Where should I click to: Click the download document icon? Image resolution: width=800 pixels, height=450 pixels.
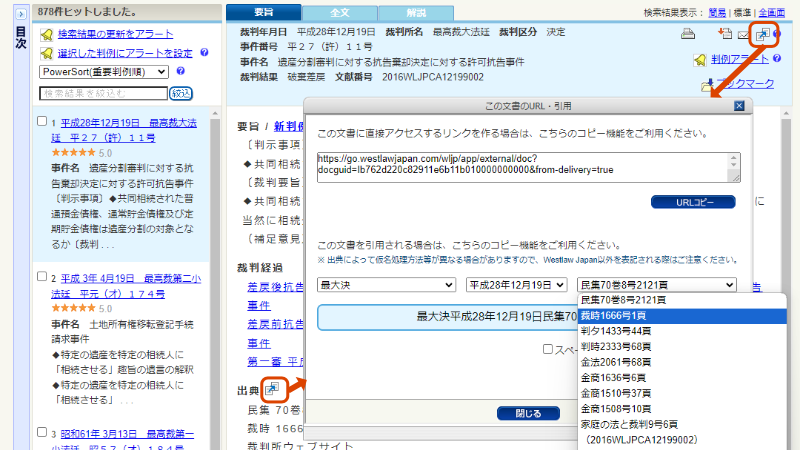coord(725,34)
